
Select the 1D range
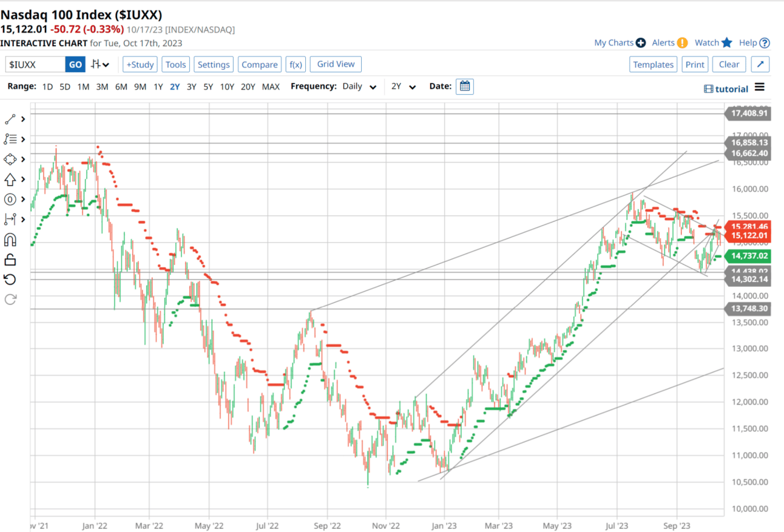[x=47, y=87]
